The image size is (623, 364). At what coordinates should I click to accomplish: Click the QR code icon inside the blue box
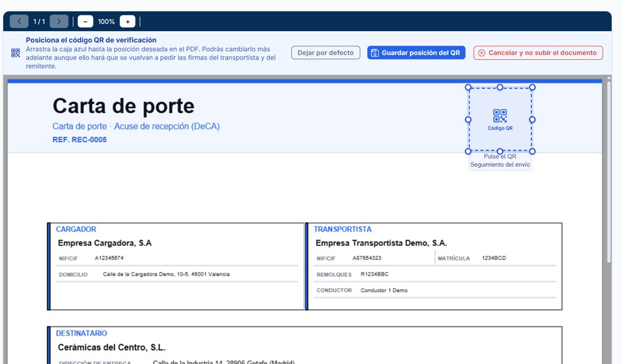(500, 116)
